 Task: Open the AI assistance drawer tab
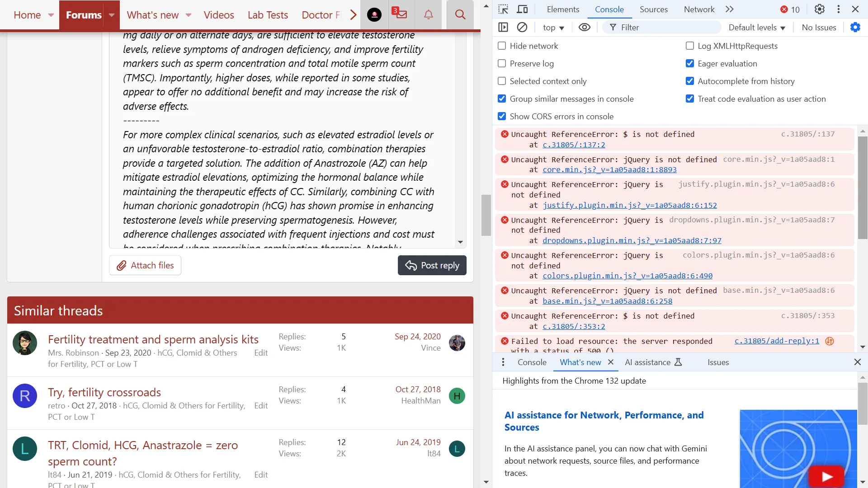click(647, 362)
